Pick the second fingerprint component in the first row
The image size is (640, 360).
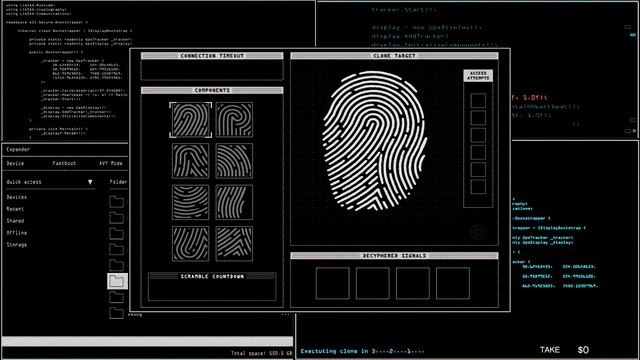234,120
